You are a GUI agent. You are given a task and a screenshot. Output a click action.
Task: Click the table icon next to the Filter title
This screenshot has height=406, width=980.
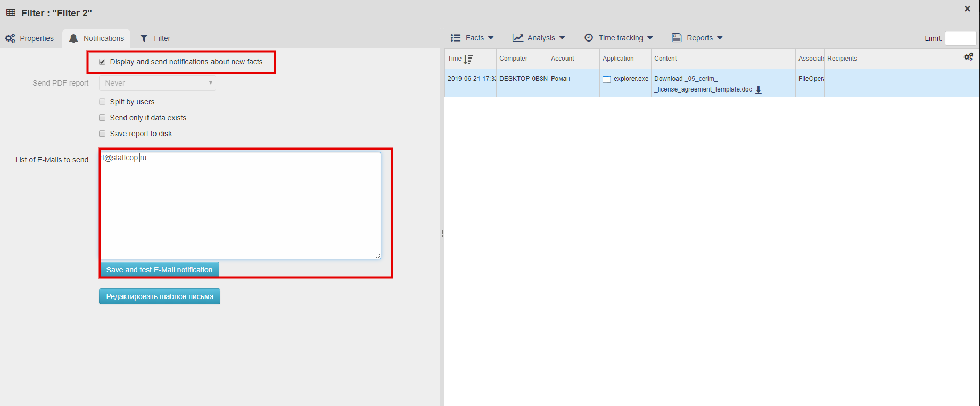[x=11, y=13]
